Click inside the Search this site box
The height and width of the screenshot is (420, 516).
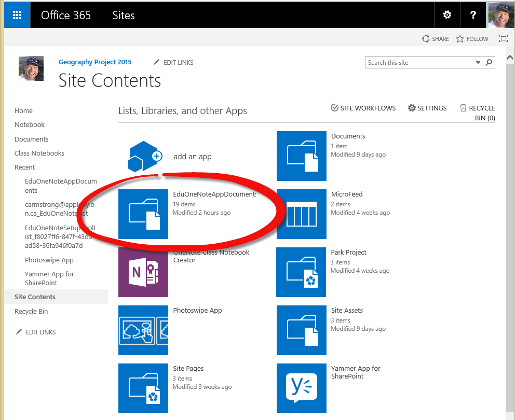[x=419, y=63]
